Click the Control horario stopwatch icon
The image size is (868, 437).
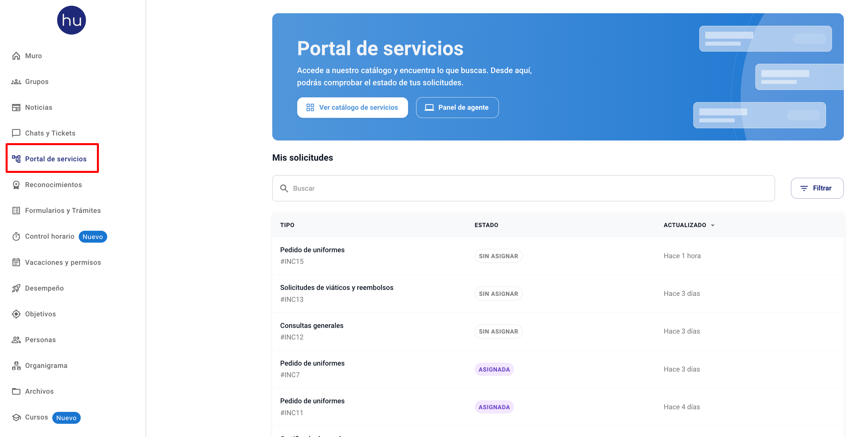pos(16,237)
